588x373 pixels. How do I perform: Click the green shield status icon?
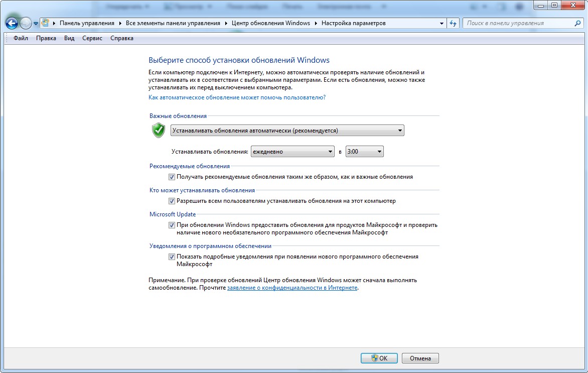click(x=159, y=130)
